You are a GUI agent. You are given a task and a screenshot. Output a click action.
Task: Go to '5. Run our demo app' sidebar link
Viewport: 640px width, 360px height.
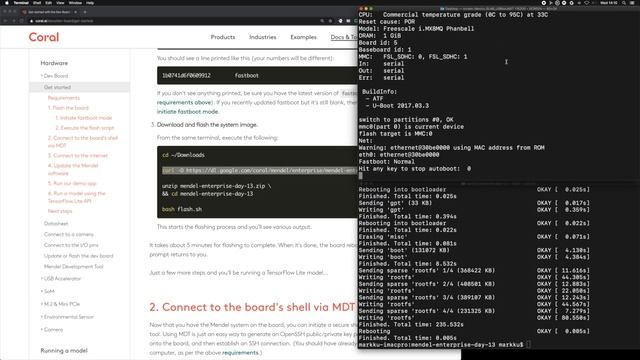72,183
